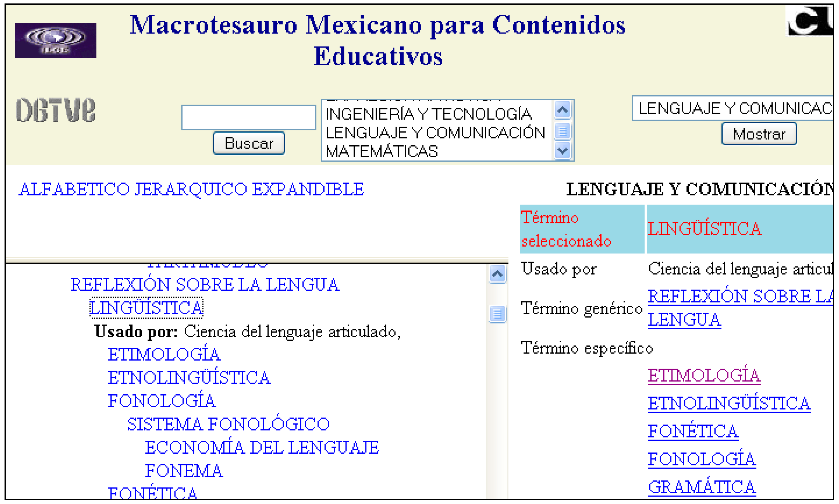This screenshot has height=504, width=839.
Task: Open ETIMOLOGÍA in the tree
Action: click(164, 355)
